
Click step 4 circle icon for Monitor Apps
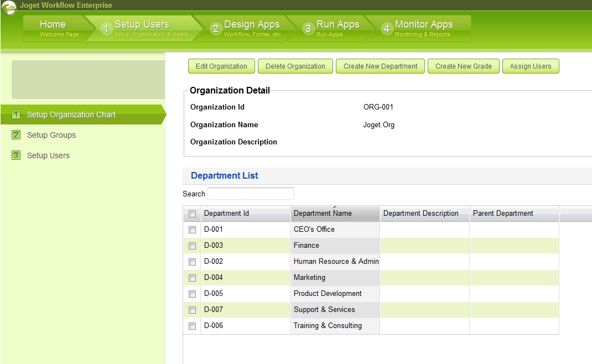(387, 29)
